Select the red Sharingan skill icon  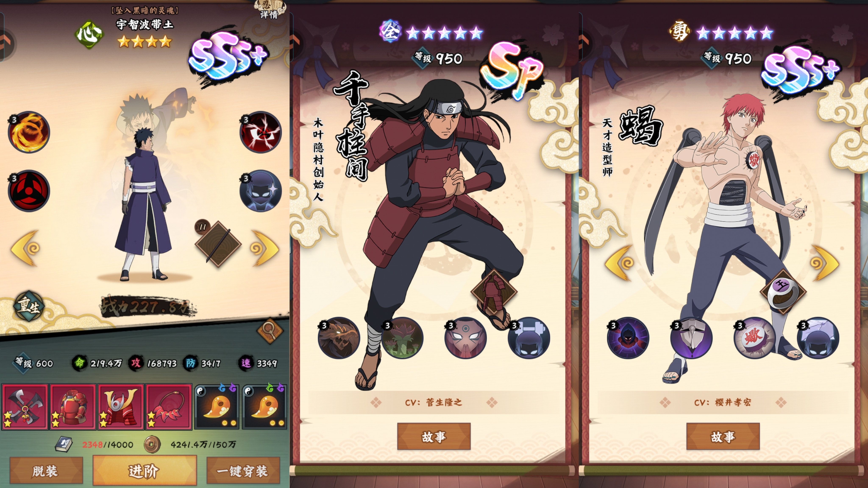click(29, 191)
